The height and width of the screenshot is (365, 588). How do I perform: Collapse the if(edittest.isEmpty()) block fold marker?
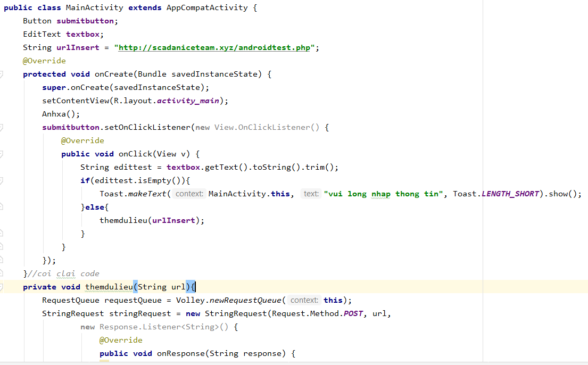coord(1,181)
